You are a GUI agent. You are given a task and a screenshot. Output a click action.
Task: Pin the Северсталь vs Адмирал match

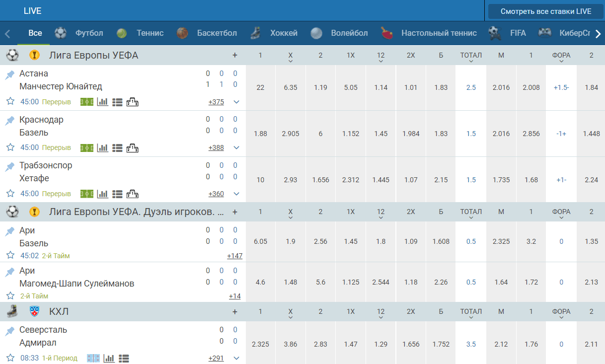[x=10, y=331]
